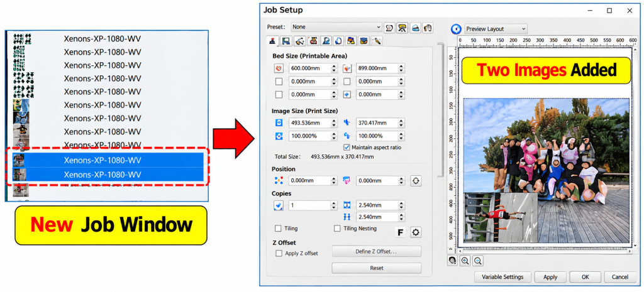Viewport: 644px width, 292px height.
Task: Tick the left checkbox in third Bed Size row
Action: [x=279, y=94]
